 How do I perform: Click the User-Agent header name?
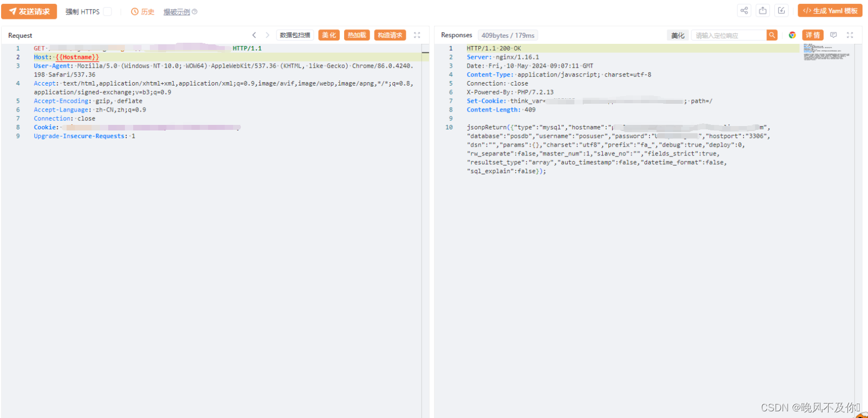53,66
